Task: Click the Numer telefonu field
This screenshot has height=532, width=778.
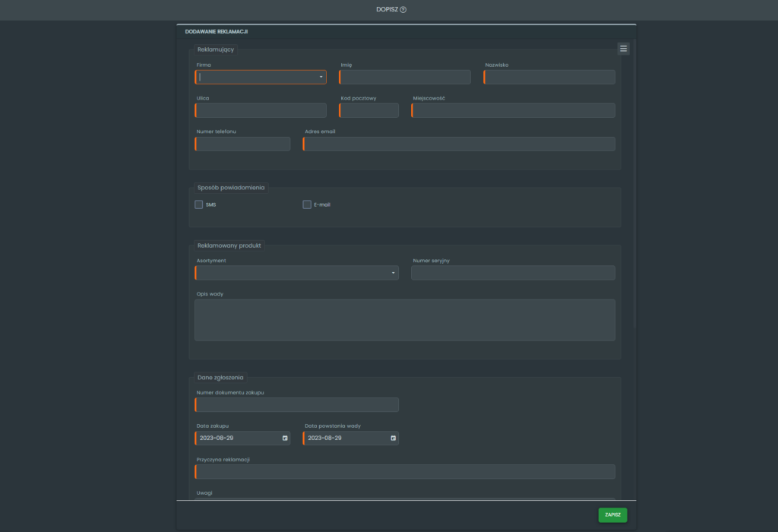Action: tap(243, 144)
